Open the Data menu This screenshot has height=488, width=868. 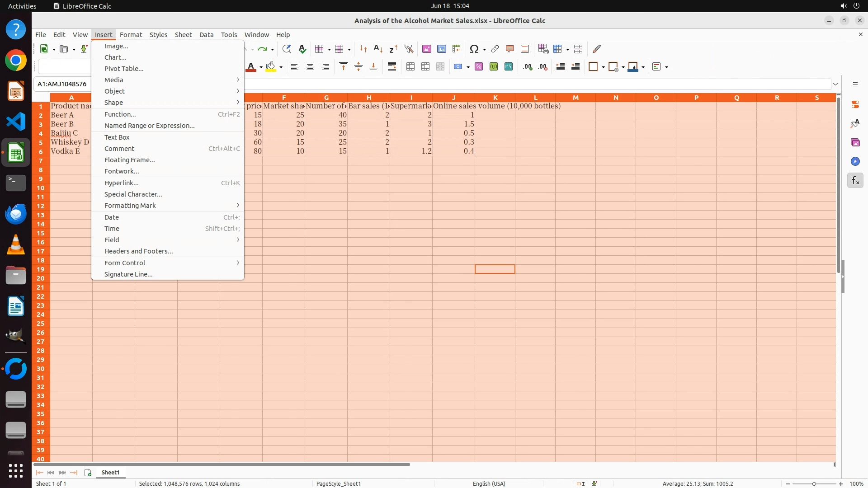coord(206,35)
